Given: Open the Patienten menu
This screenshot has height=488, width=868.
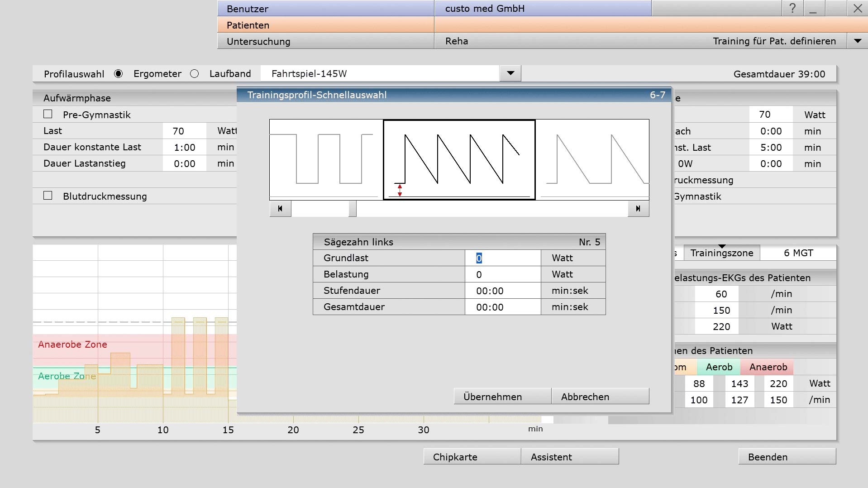Looking at the screenshot, I should tap(326, 25).
